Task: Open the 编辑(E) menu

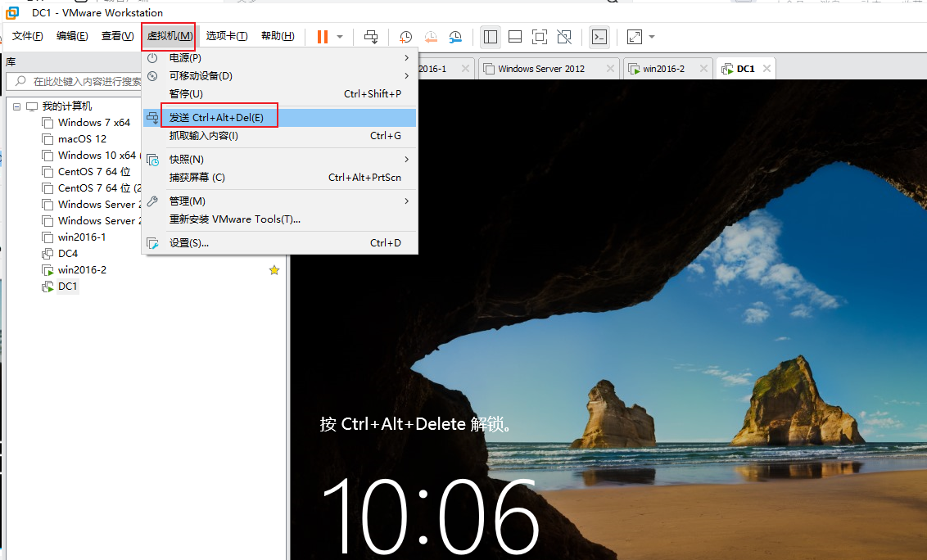Action: (72, 36)
